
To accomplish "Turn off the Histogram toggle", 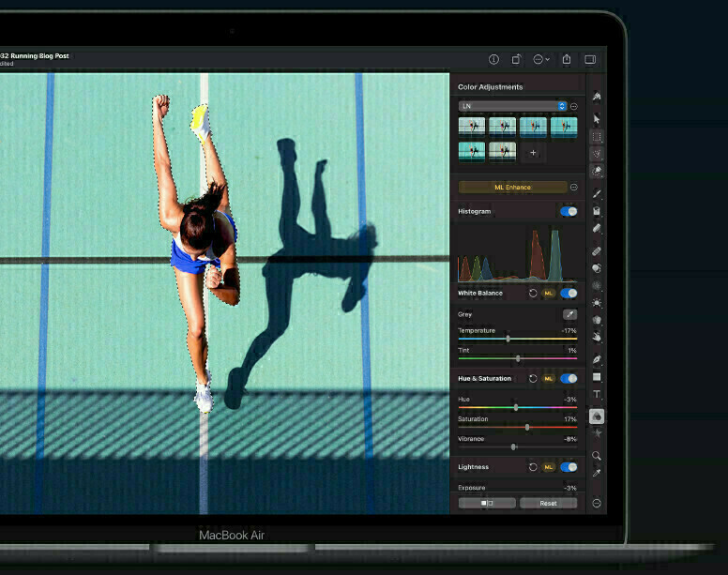I will click(569, 212).
